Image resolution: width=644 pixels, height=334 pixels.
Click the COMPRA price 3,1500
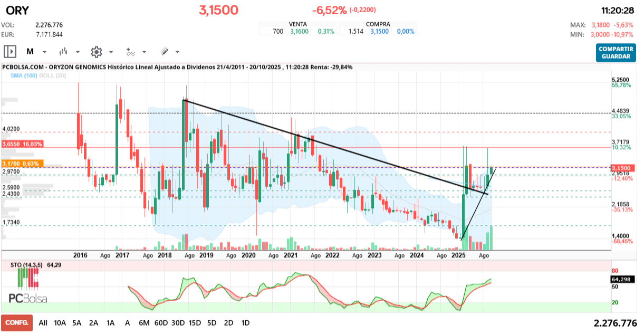point(379,32)
